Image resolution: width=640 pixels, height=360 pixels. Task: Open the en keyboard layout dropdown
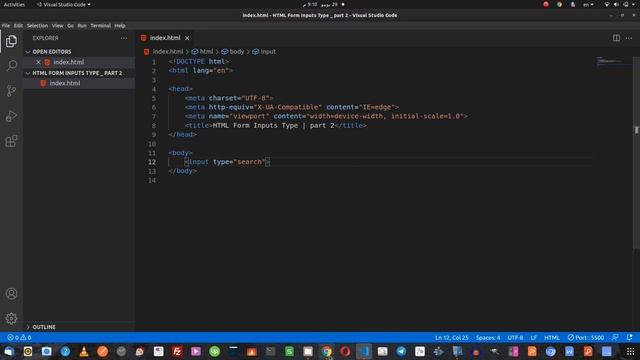pos(588,4)
